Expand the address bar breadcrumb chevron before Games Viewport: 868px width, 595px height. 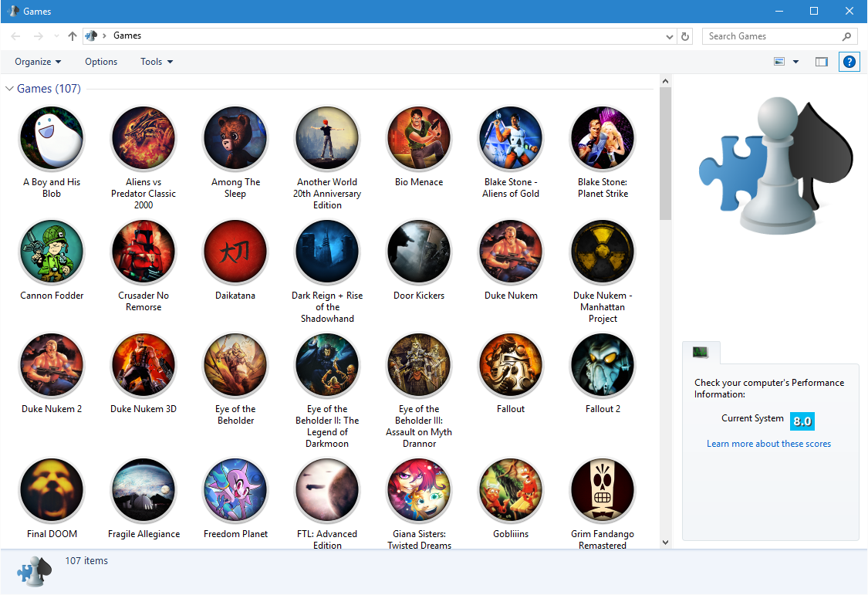tap(104, 36)
